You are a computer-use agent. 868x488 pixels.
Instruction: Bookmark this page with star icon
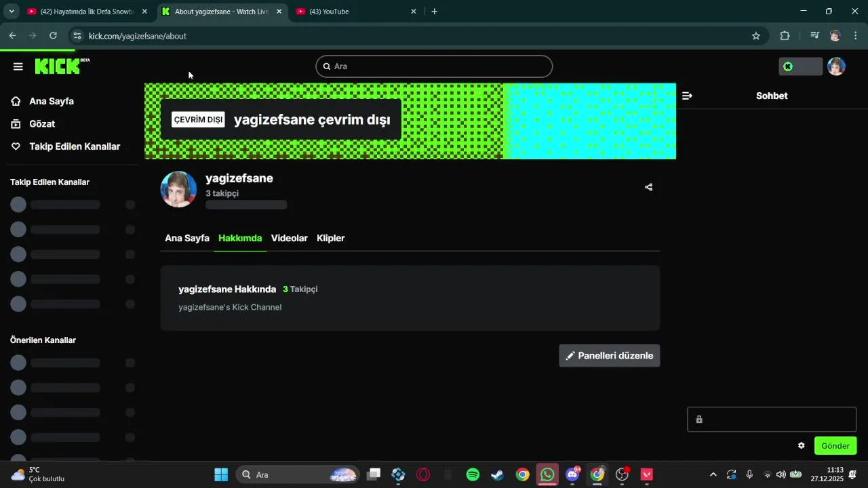[x=756, y=36]
